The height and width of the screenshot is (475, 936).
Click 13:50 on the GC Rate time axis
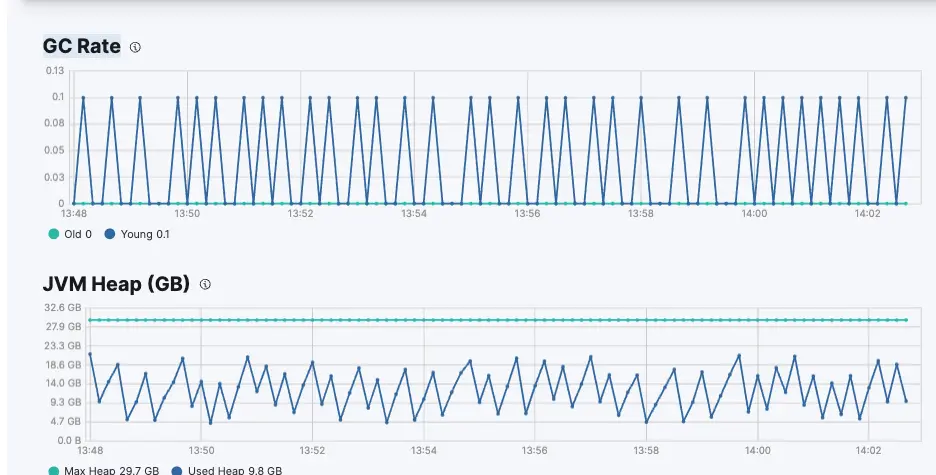click(187, 213)
